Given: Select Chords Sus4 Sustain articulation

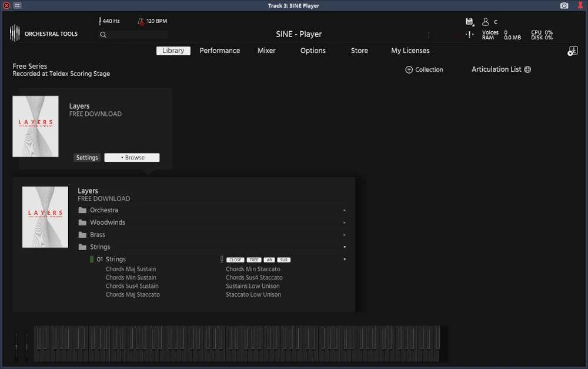Looking at the screenshot, I should tap(132, 286).
